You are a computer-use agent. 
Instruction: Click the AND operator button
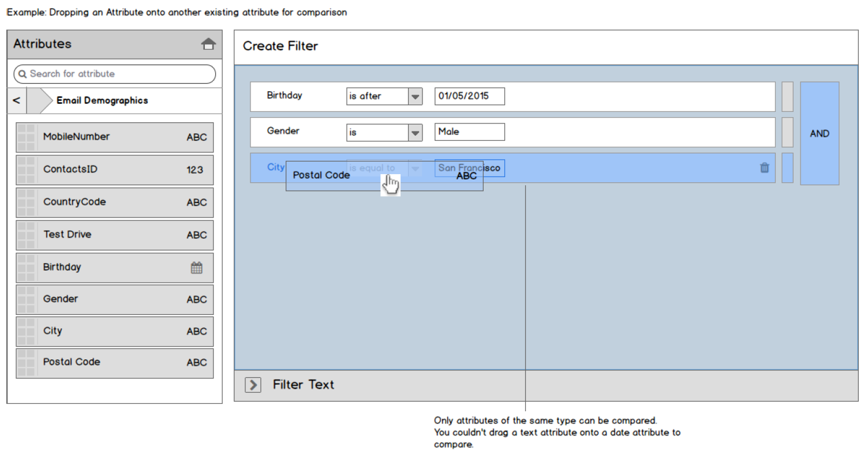point(819,133)
